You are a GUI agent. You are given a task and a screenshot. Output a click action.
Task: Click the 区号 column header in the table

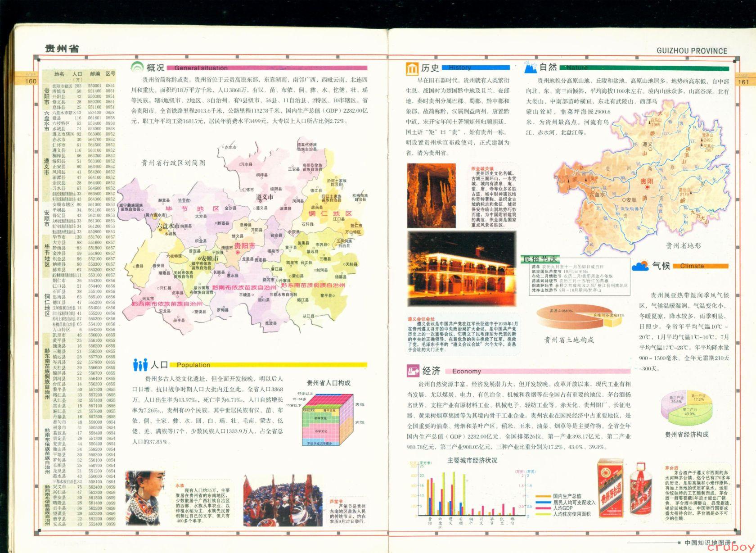pos(110,74)
